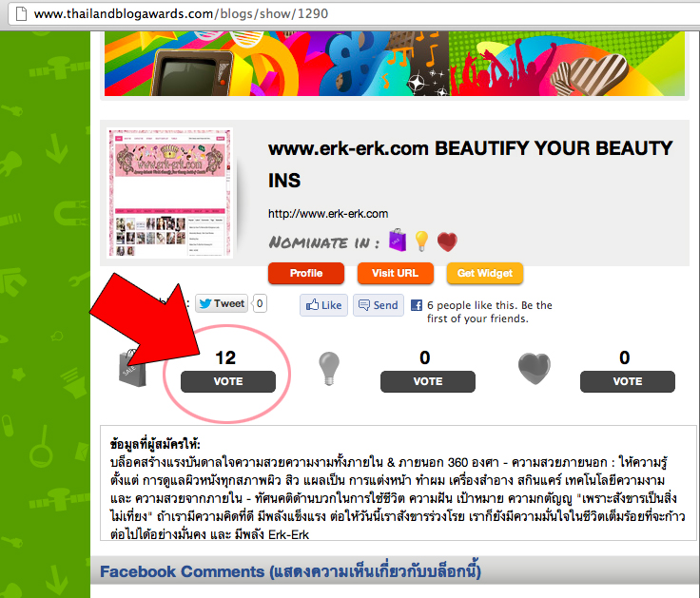
Task: Click the yellow lightbulb nomination icon
Action: pos(421,241)
